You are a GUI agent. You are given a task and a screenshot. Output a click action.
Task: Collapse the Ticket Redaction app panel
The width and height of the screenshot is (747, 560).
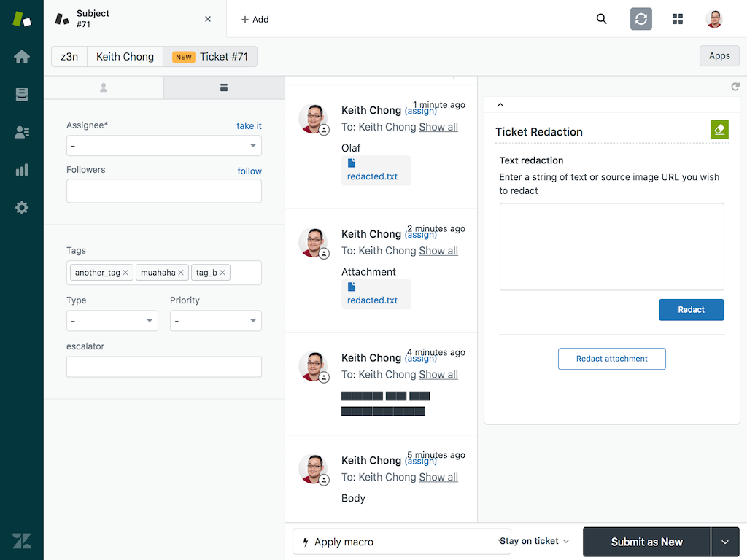(500, 105)
